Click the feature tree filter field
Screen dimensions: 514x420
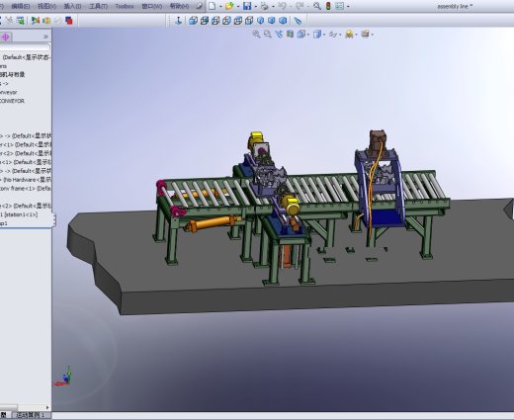pos(26,47)
